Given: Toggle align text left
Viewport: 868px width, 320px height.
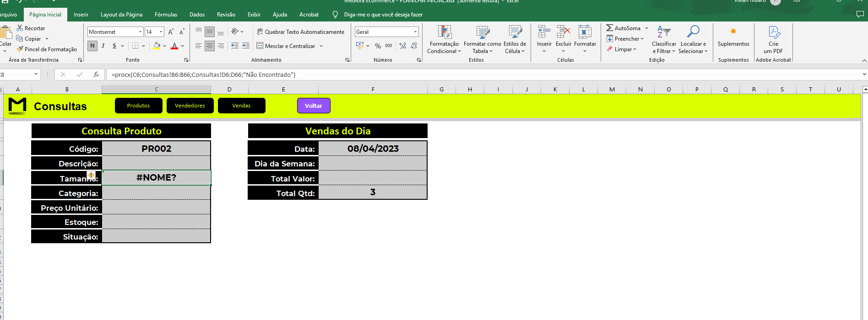Looking at the screenshot, I should (x=198, y=46).
